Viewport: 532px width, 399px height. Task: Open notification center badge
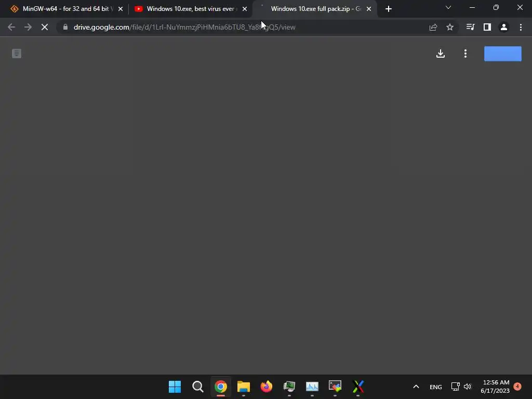[517, 387]
